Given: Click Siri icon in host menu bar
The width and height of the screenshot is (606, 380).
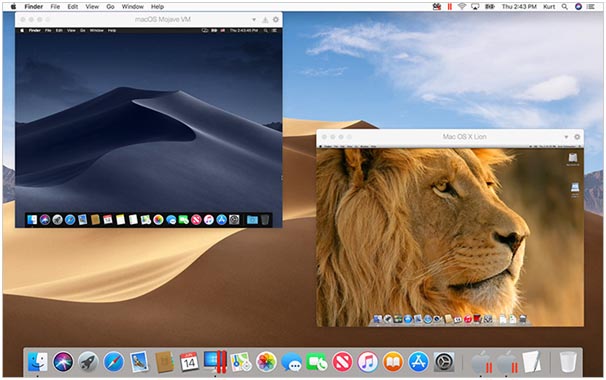Looking at the screenshot, I should 578,7.
